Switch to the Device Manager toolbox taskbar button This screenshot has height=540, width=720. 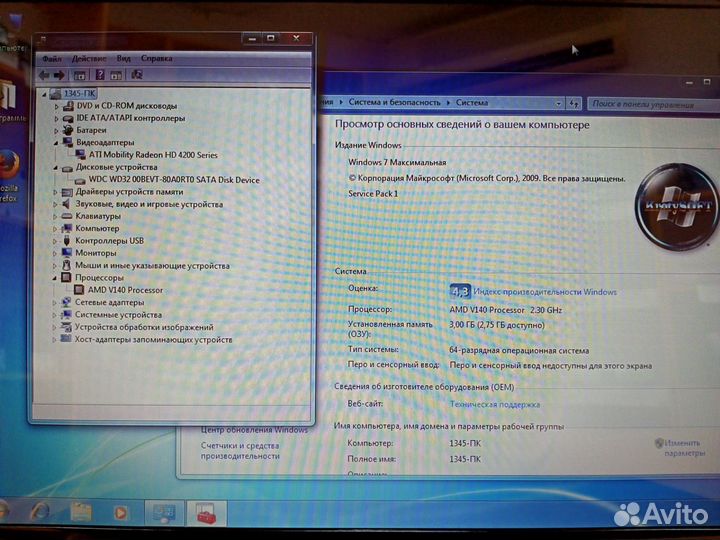tap(205, 512)
